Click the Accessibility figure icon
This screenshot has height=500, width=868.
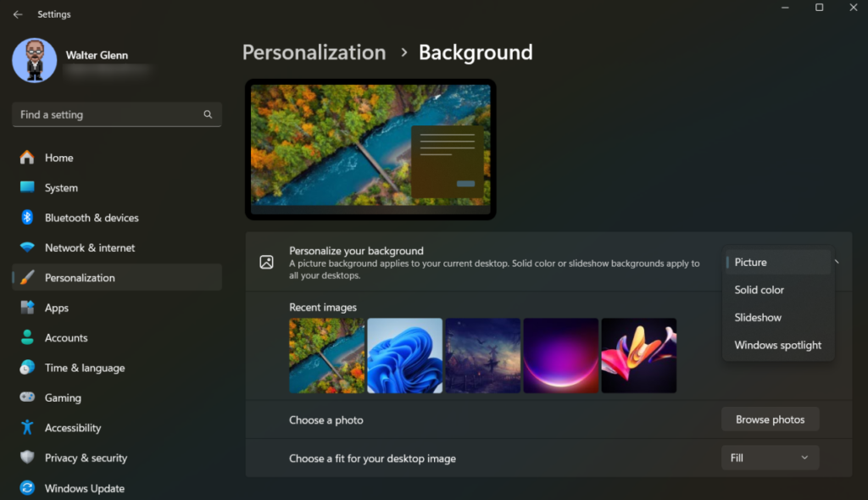[x=27, y=427]
